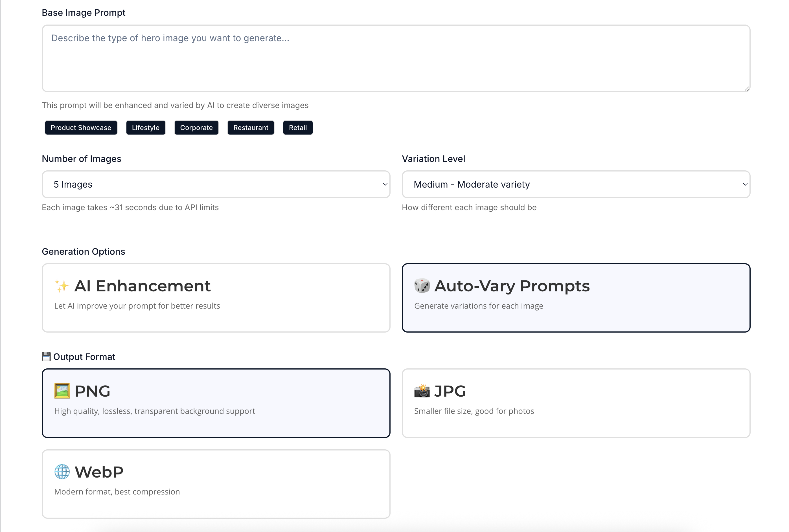The image size is (789, 532).
Task: Expand the Variation Level dropdown
Action: coord(576,184)
